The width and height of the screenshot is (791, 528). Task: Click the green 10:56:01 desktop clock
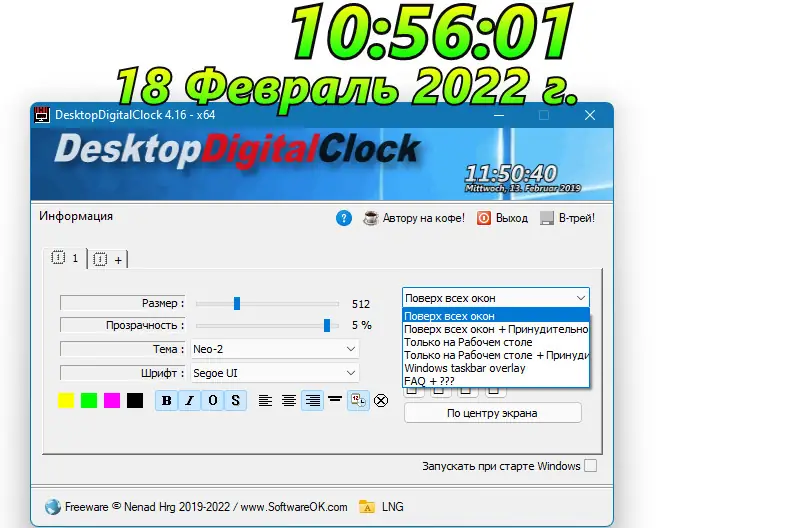431,33
